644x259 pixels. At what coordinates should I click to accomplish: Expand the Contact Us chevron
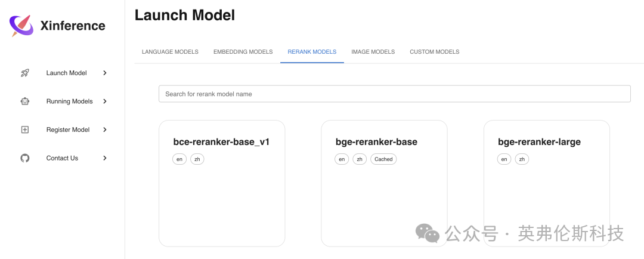pos(105,158)
